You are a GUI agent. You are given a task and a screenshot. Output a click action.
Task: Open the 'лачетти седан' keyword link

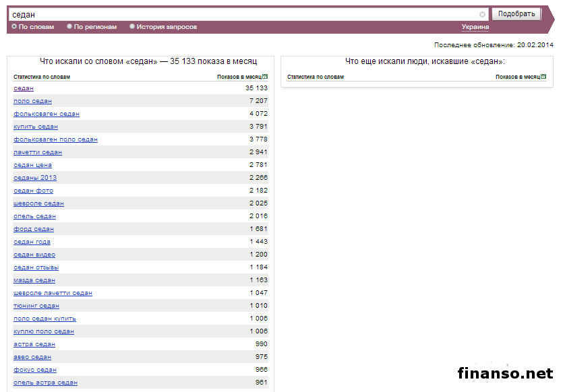38,152
